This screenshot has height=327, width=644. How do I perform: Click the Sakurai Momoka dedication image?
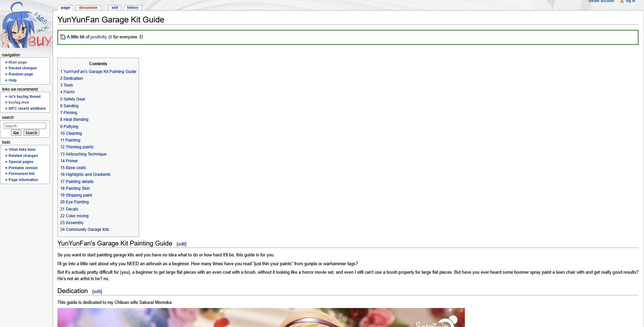pos(261,317)
